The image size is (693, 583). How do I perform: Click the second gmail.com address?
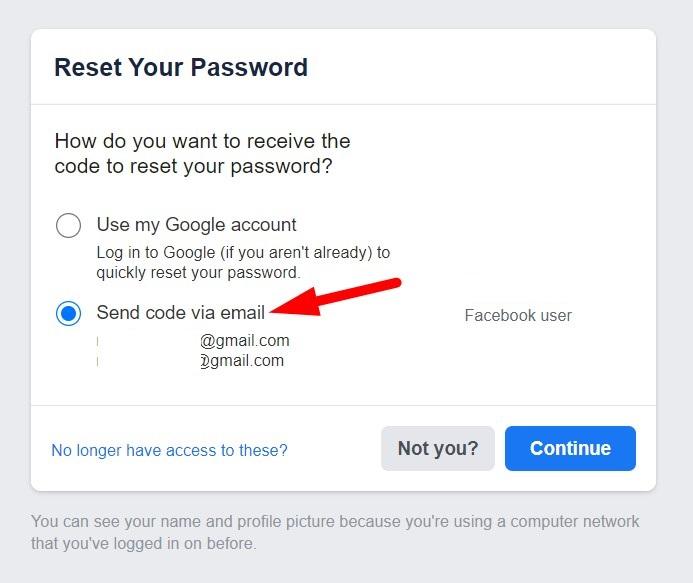[242, 361]
